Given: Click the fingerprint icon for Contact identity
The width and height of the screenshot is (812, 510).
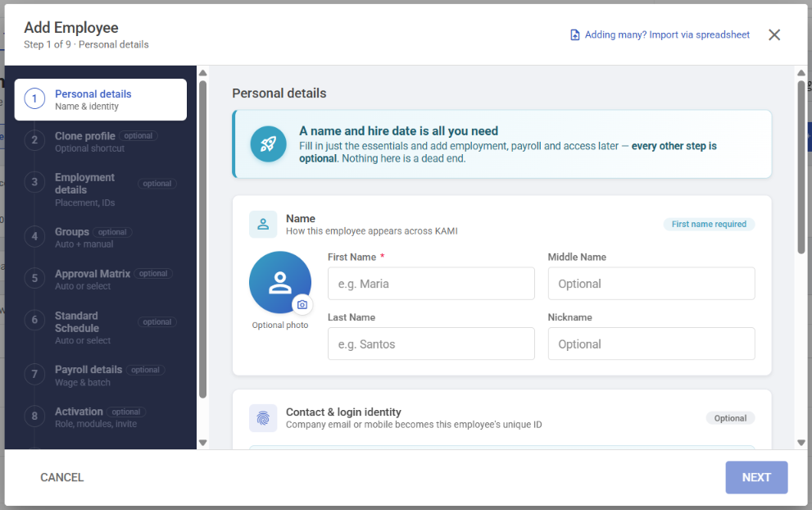Looking at the screenshot, I should coord(263,417).
